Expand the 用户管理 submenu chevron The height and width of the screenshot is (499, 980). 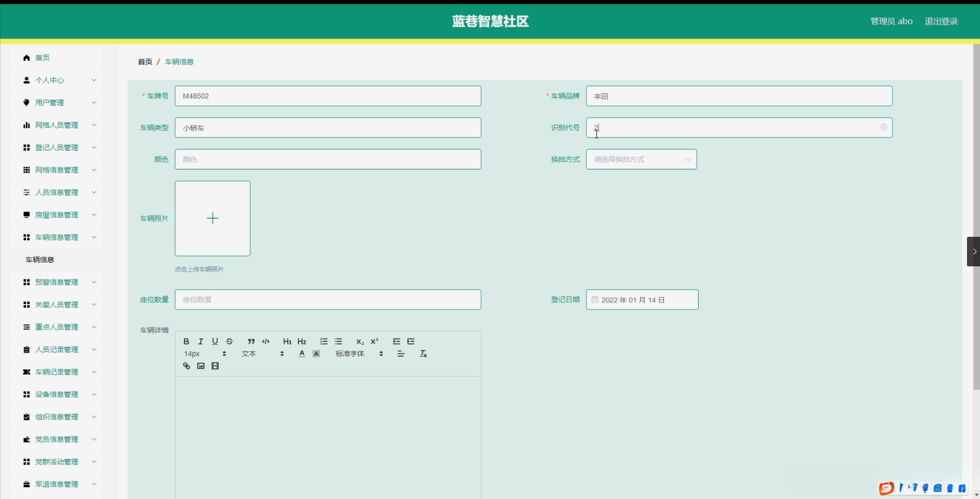(94, 103)
